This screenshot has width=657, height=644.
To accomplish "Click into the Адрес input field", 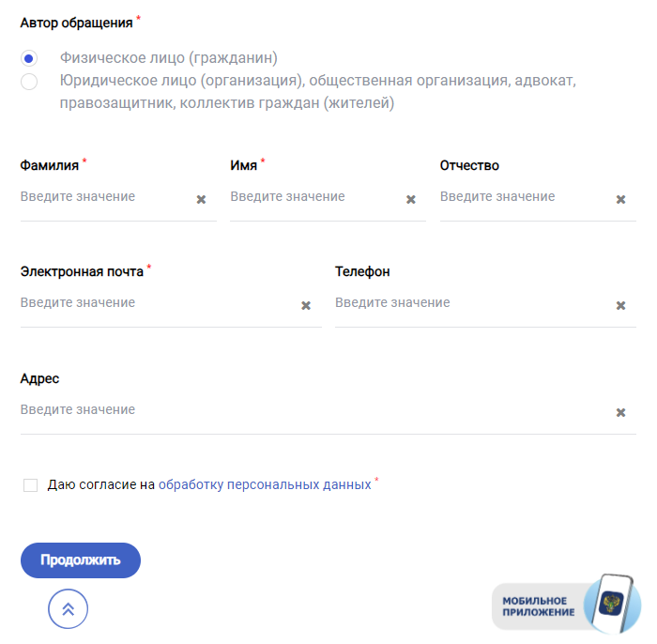I will pyautogui.click(x=310, y=410).
